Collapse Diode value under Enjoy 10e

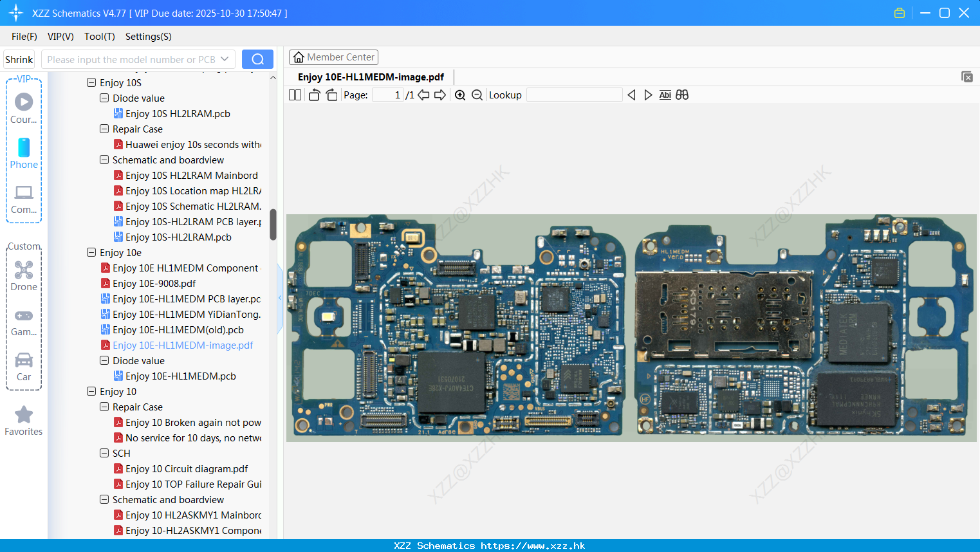coord(104,360)
